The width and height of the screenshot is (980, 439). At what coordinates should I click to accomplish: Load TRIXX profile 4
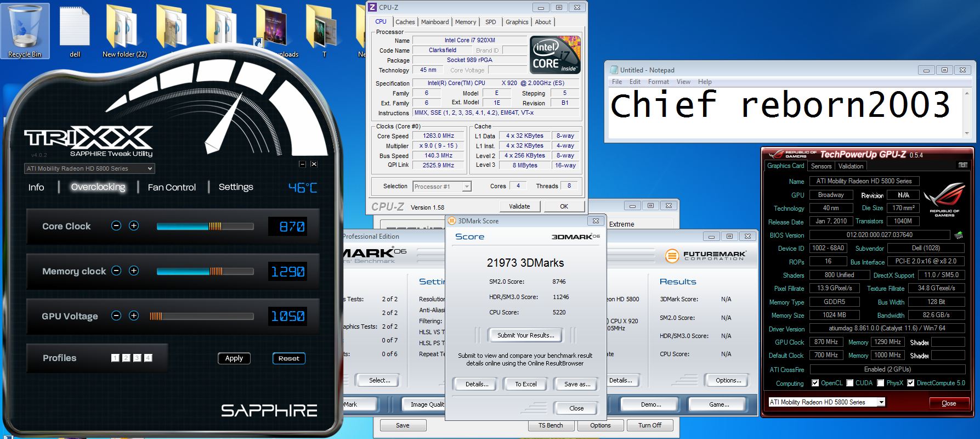tap(148, 358)
